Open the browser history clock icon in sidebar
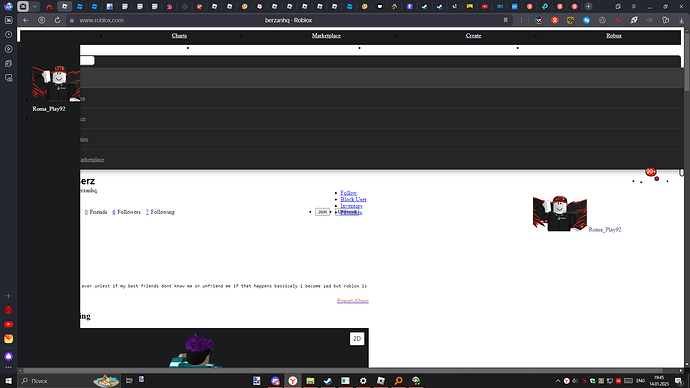Image resolution: width=690 pixels, height=388 pixels. pyautogui.click(x=8, y=34)
